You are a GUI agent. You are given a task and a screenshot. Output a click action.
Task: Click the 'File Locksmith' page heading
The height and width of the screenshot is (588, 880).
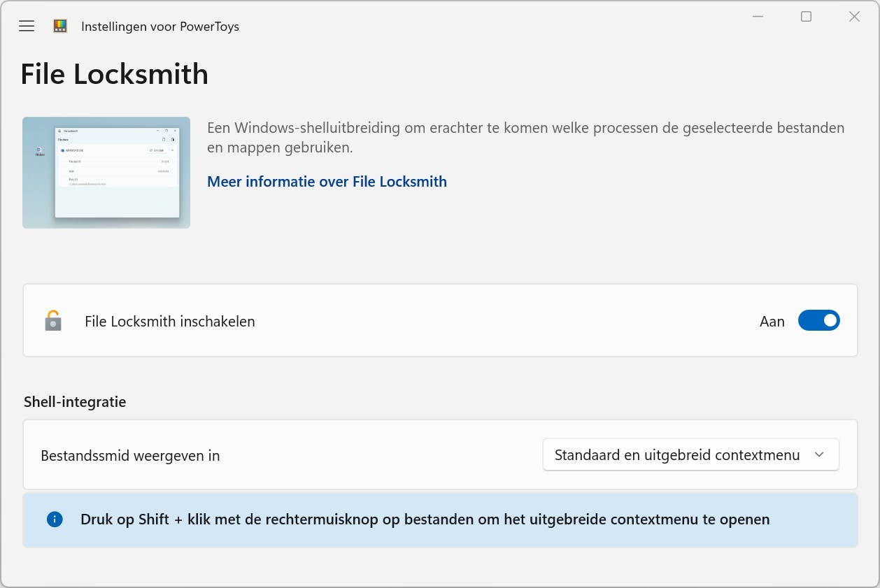pyautogui.click(x=115, y=74)
